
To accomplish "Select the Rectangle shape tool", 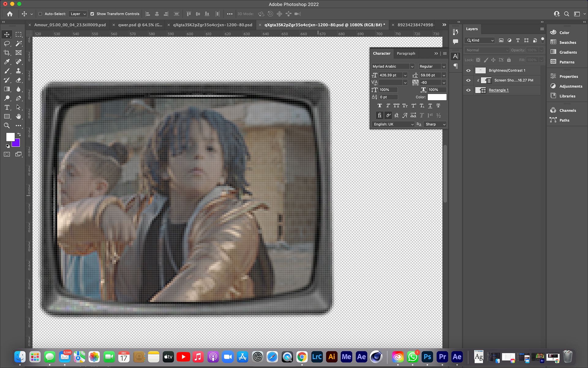I will point(7,117).
